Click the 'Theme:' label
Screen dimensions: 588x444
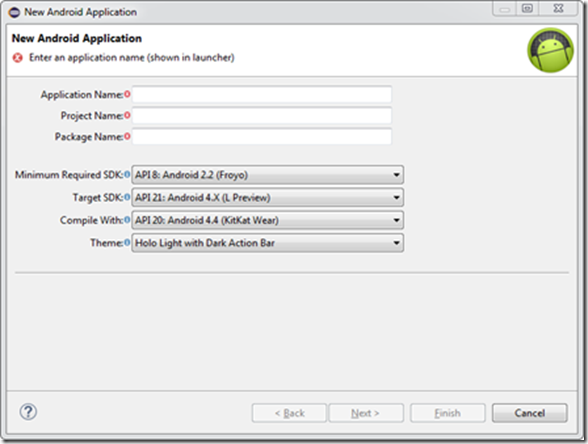point(106,243)
